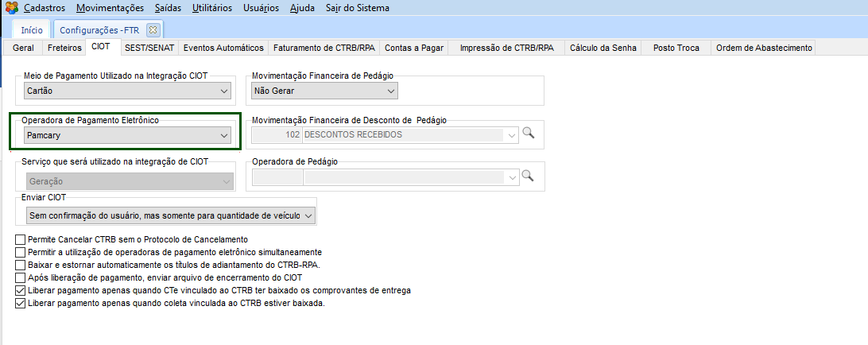868x345 pixels.
Task: Click magnifier search for Operadora de Pedágio
Action: (x=528, y=176)
